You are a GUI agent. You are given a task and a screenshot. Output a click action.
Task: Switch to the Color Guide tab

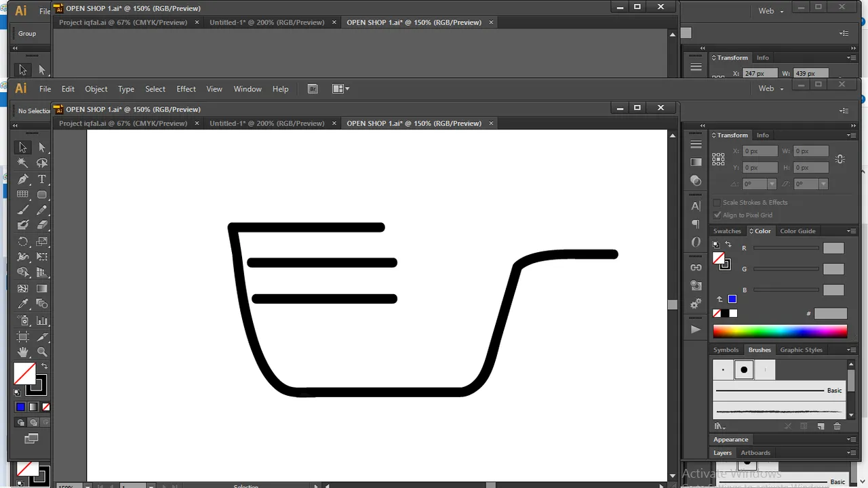(x=797, y=231)
